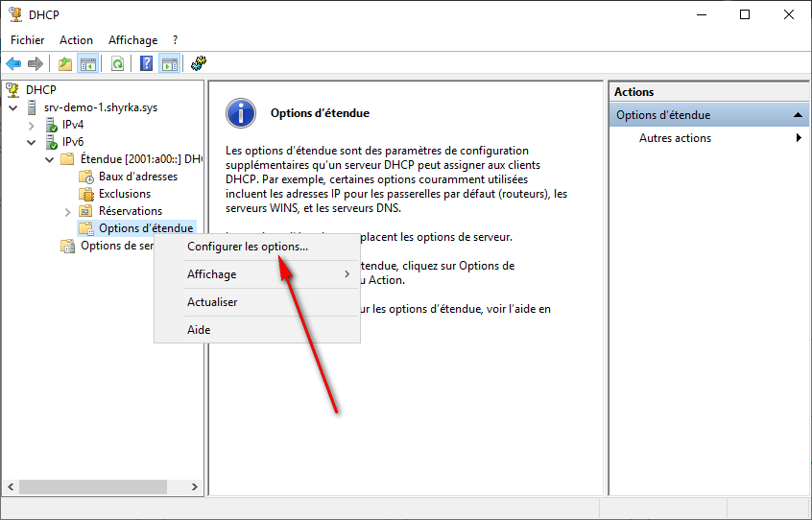Click the up one level folder icon
Screen dimensions: 812x520
pyautogui.click(x=64, y=64)
